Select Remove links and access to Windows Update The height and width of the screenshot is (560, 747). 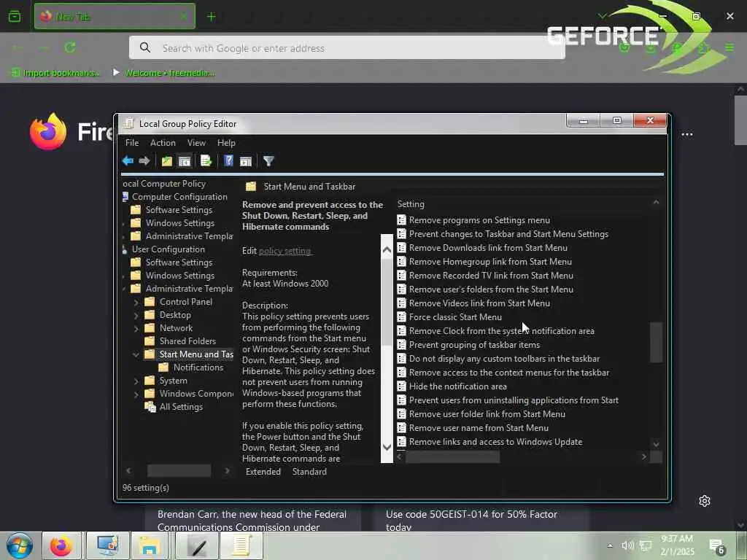(495, 442)
